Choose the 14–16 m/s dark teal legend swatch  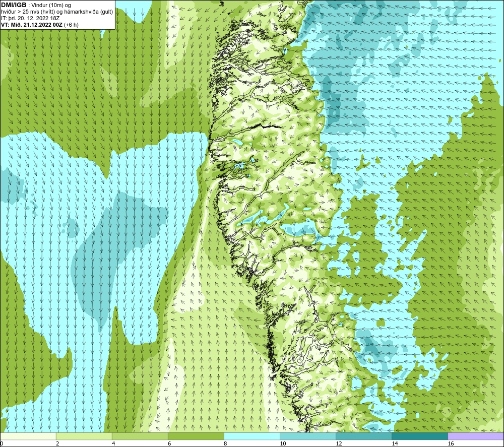420,436
